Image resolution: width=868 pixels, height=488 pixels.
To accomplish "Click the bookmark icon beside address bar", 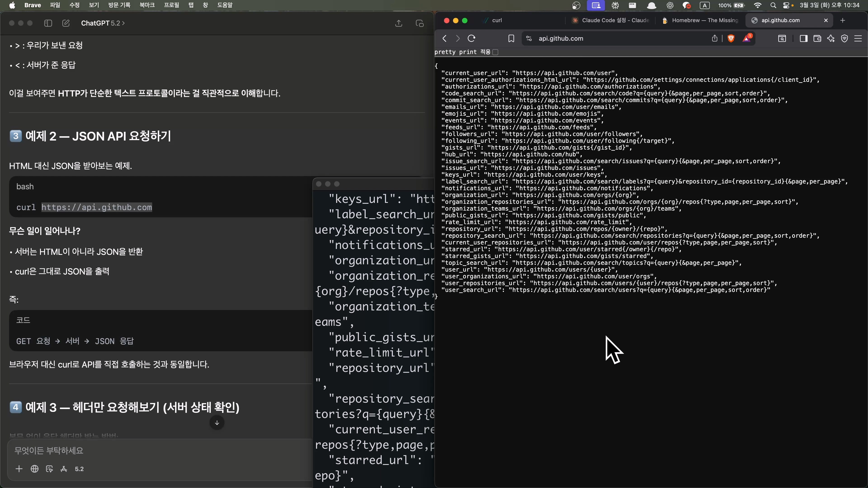I will pyautogui.click(x=511, y=38).
